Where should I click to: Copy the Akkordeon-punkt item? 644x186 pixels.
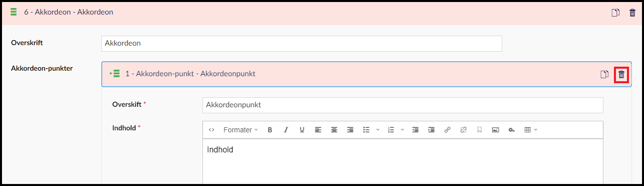pyautogui.click(x=605, y=75)
